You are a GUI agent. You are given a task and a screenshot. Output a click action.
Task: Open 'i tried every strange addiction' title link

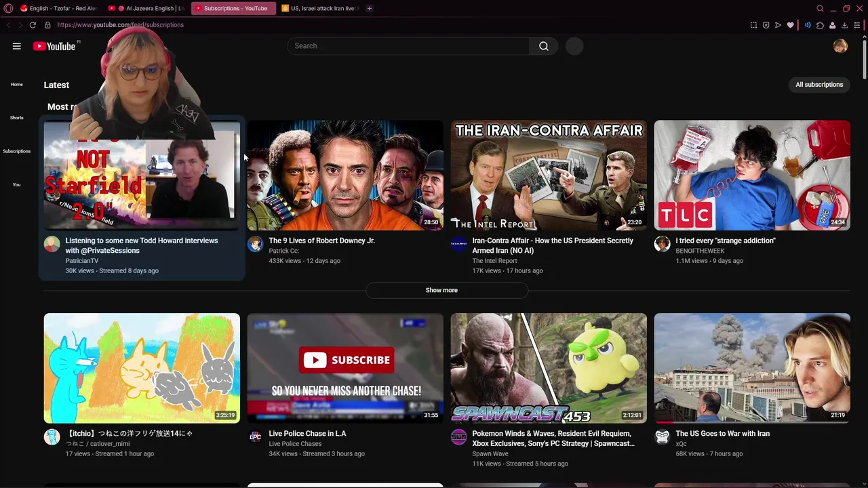pos(726,241)
